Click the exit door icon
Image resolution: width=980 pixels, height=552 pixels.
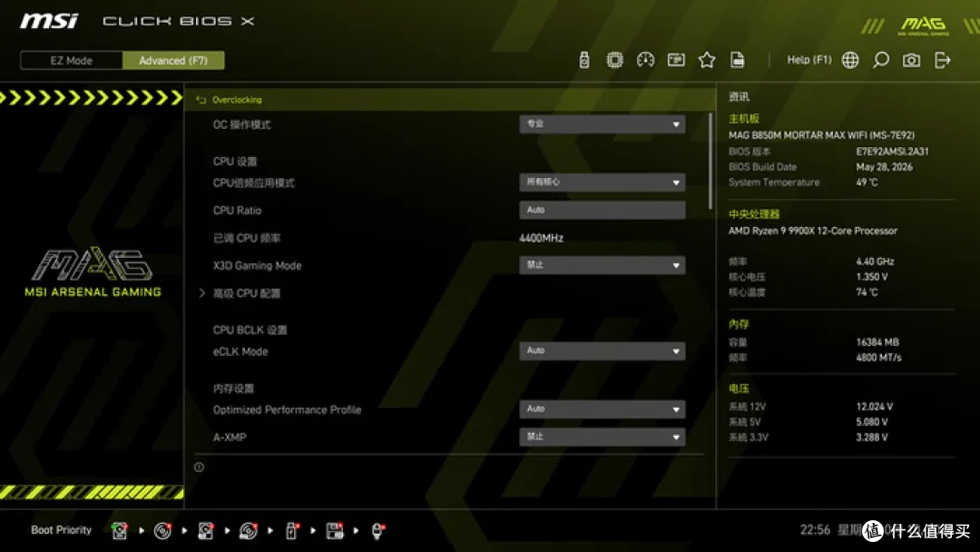942,60
